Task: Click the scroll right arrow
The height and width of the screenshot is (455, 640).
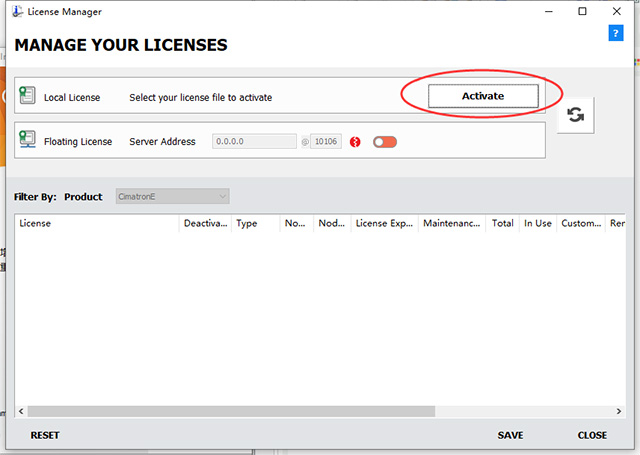Action: point(619,411)
